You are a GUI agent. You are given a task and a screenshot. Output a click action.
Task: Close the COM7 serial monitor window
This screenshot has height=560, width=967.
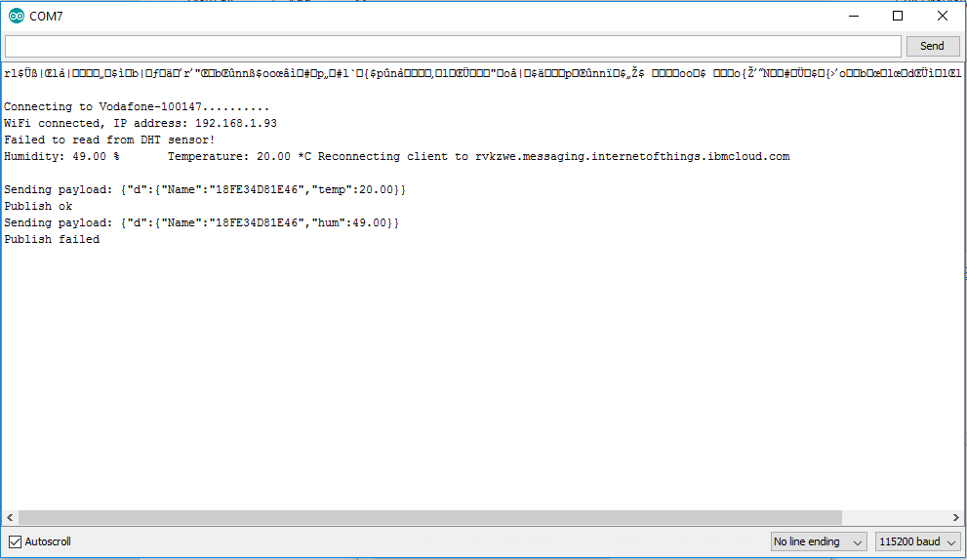point(943,16)
